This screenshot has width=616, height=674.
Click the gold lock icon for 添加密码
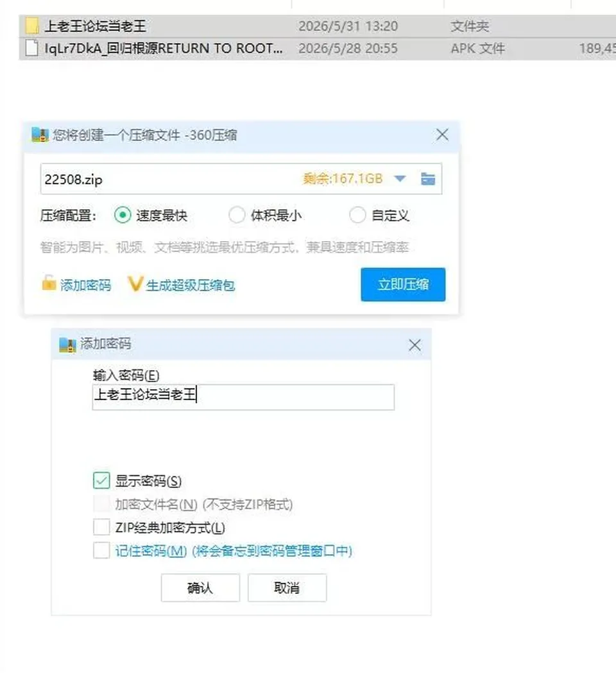[49, 283]
